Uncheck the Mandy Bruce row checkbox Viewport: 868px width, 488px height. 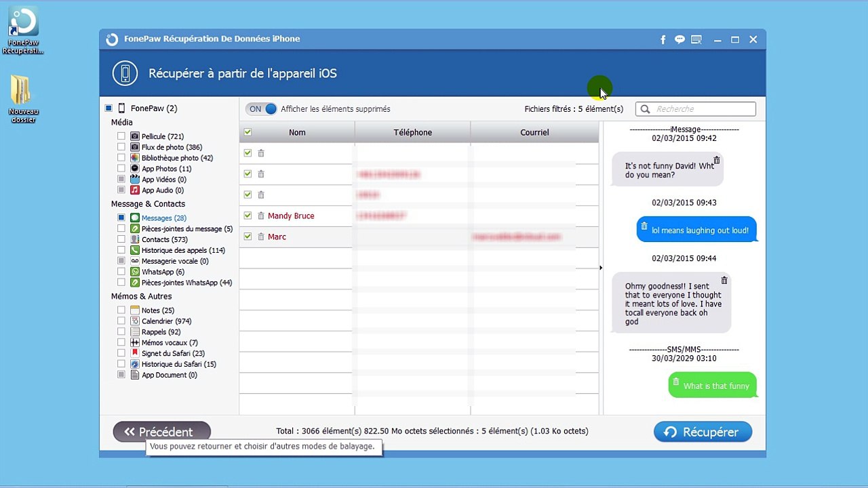click(248, 216)
